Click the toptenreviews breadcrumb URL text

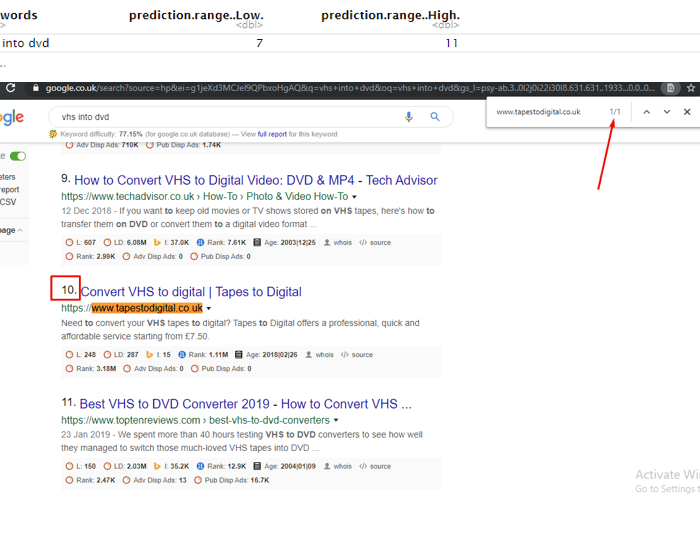pos(195,421)
